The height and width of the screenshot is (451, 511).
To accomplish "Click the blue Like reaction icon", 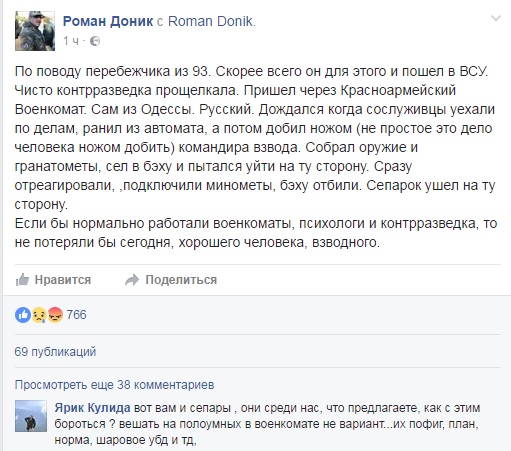I will (x=23, y=315).
